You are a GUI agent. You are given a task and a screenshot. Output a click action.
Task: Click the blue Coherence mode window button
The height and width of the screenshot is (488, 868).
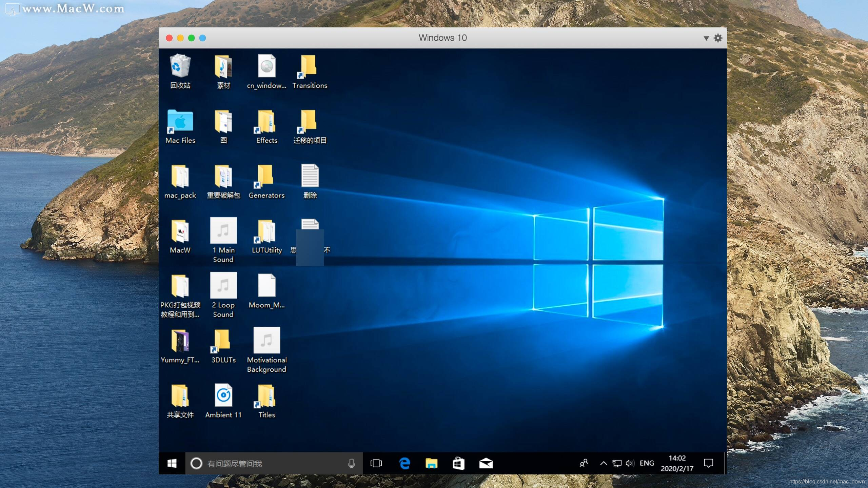coord(202,38)
